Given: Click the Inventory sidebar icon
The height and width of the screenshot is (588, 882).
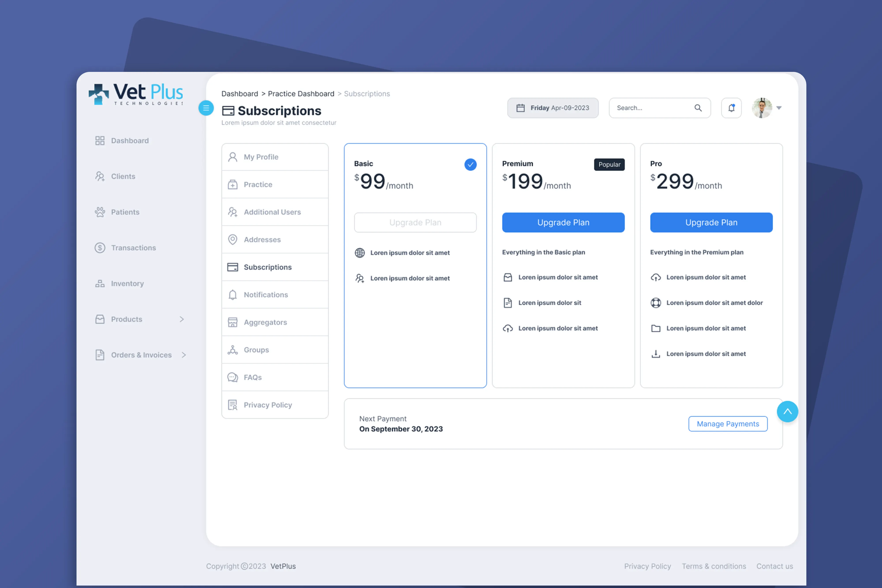Looking at the screenshot, I should point(100,284).
